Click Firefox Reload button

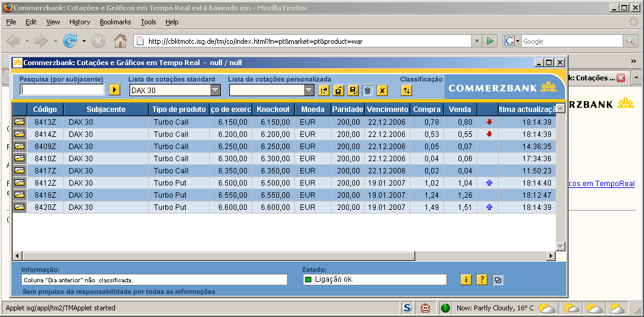70,41
